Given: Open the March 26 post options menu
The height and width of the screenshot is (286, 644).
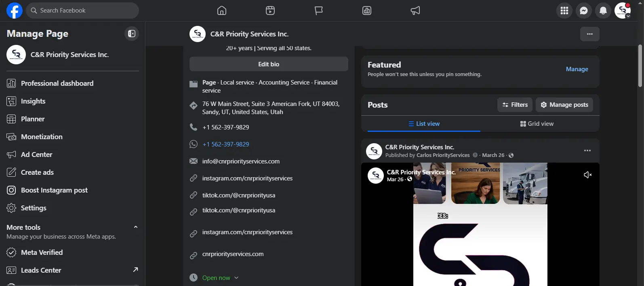Looking at the screenshot, I should click(587, 150).
